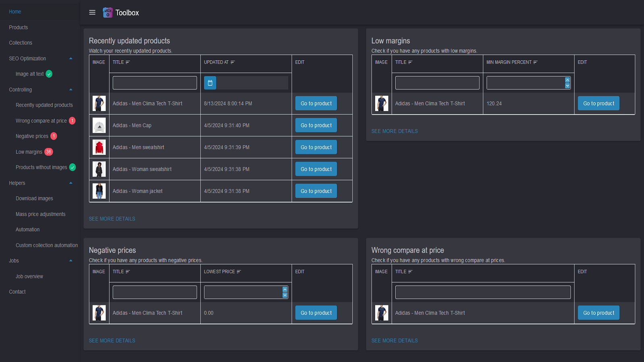Viewport: 644px width, 362px height.
Task: Click the sort icon on Min Margin Percent column
Action: (535, 62)
